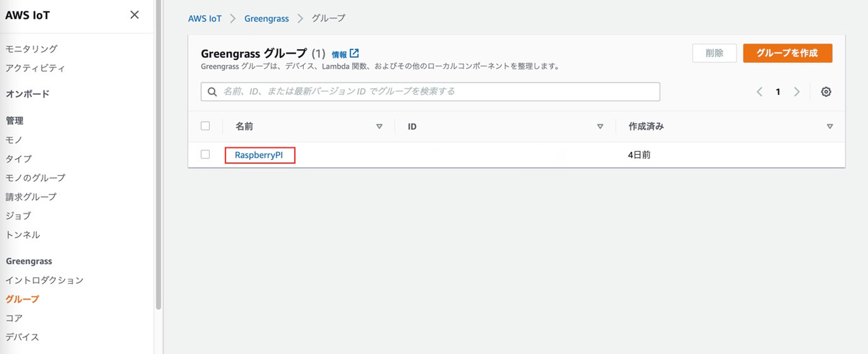Viewport: 868px width, 354px height.
Task: Open 請求グループ in the sidebar
Action: [30, 196]
